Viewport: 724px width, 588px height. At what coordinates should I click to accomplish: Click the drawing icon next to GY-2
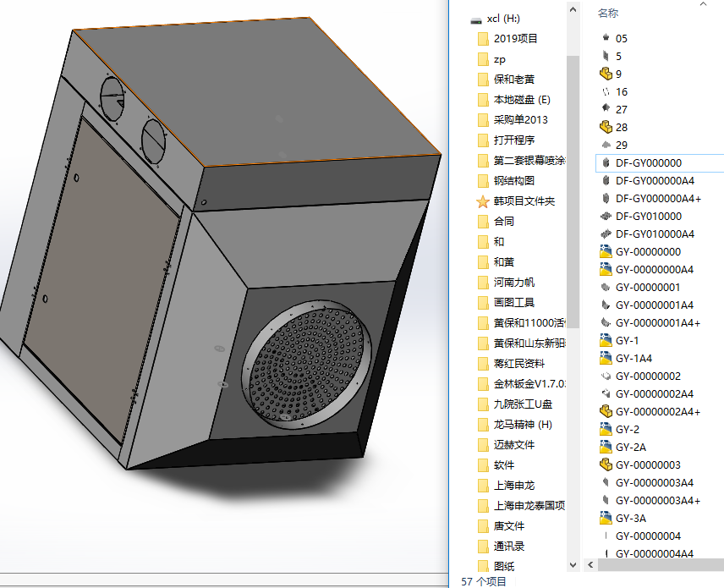[x=606, y=430]
